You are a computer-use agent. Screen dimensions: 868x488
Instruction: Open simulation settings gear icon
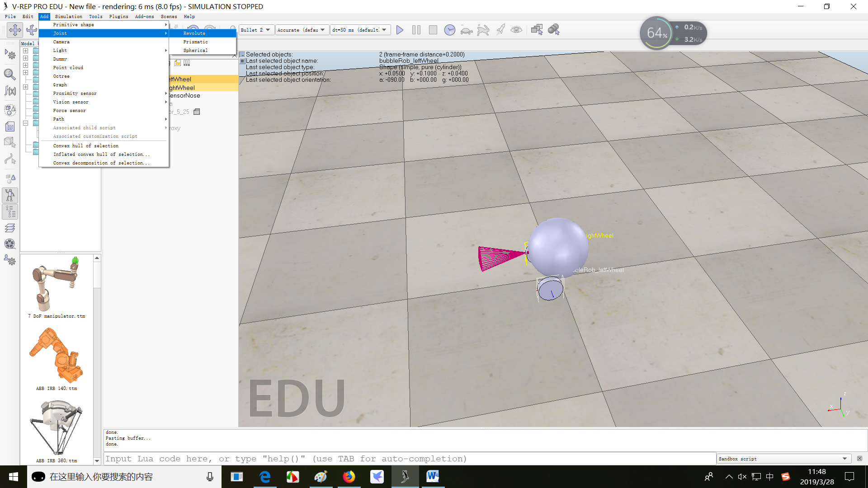[x=10, y=55]
